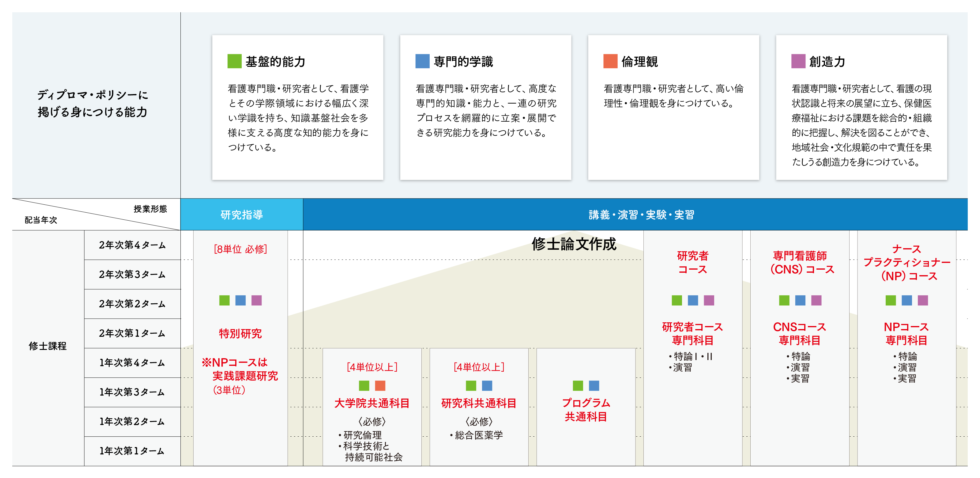
Task: Click the 配当年次 corner label
Action: coord(41,220)
